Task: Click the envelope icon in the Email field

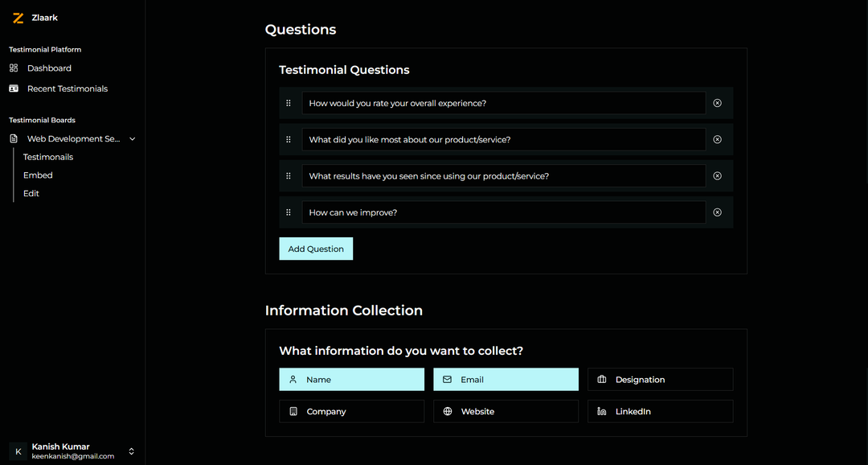Action: pyautogui.click(x=448, y=379)
